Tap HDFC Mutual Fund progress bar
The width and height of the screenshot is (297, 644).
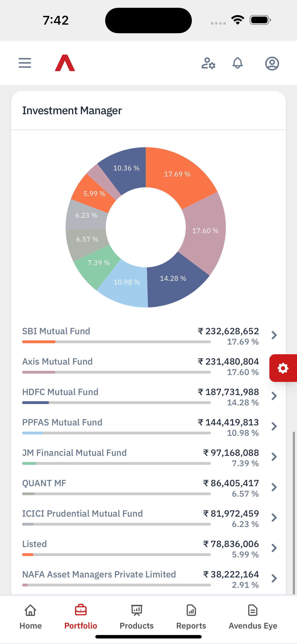pos(116,403)
